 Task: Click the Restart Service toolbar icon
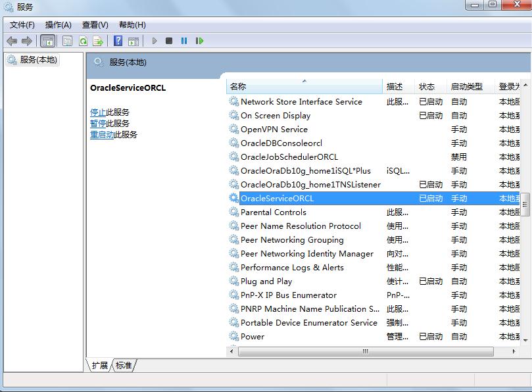[199, 41]
